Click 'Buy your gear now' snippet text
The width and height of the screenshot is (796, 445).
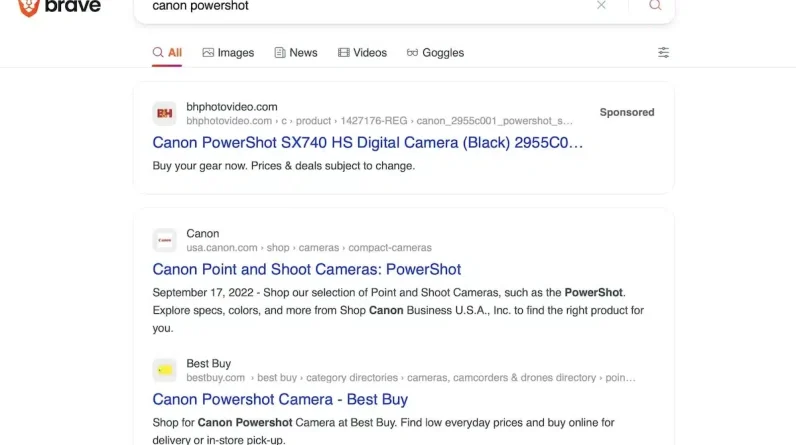coord(284,166)
